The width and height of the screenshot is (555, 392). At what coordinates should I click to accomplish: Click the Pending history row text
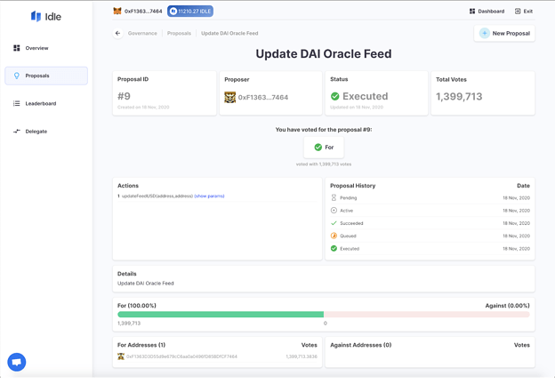point(349,197)
